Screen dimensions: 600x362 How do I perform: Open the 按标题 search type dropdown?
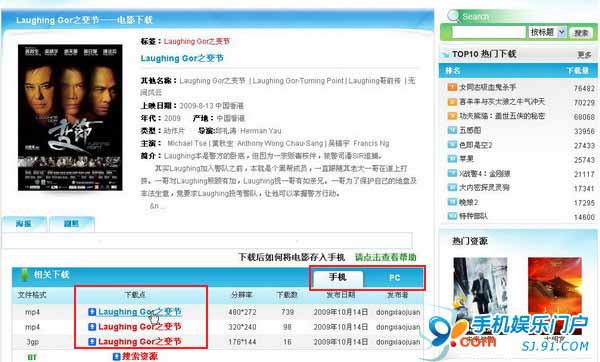tap(548, 32)
